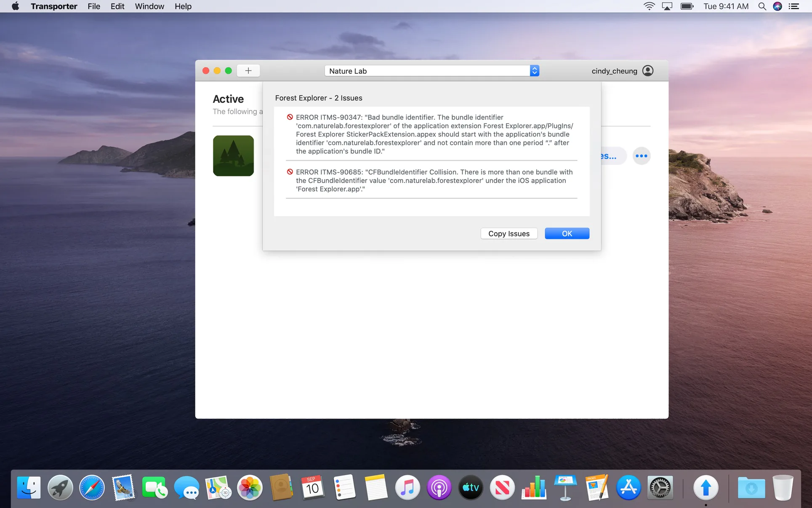
Task: Click the Copy Issues button
Action: pyautogui.click(x=508, y=233)
